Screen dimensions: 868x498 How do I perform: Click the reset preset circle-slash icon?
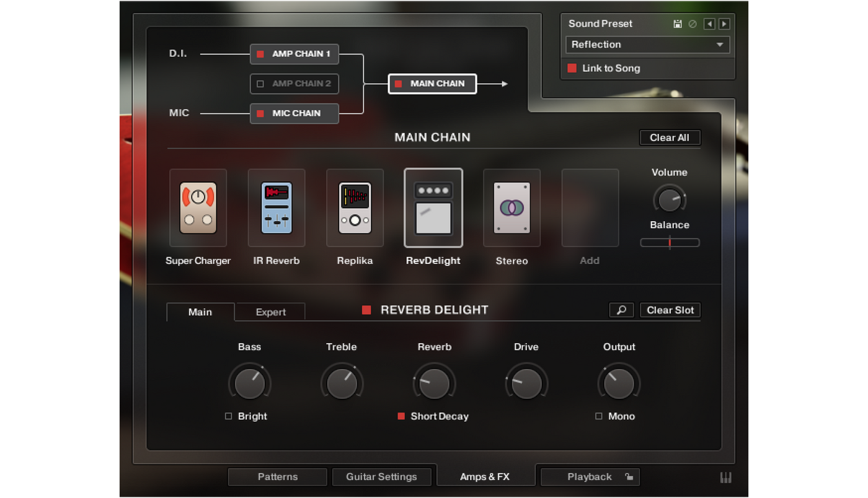(x=693, y=24)
